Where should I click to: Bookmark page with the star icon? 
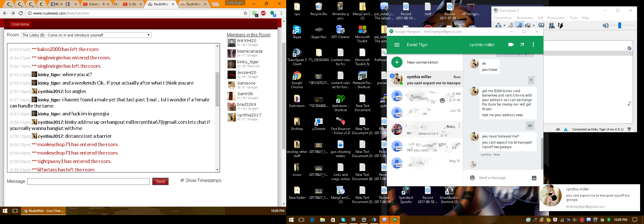click(245, 13)
